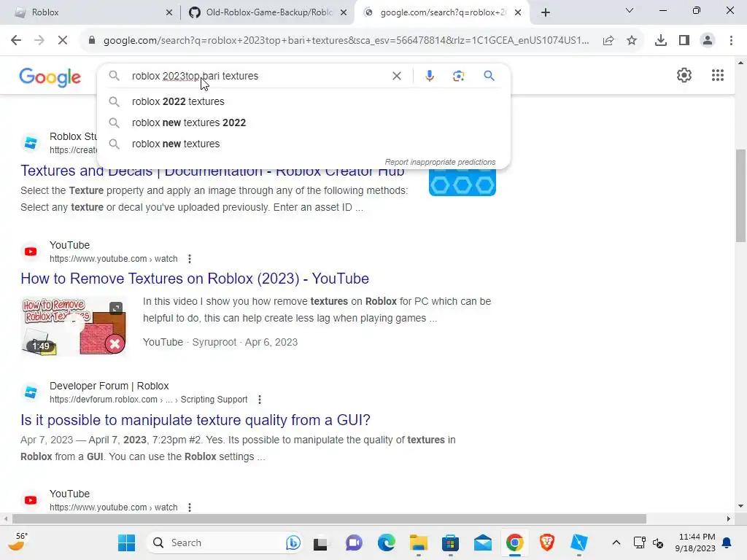This screenshot has width=747, height=560.
Task: Start voice search with the microphone
Action: coord(429,76)
